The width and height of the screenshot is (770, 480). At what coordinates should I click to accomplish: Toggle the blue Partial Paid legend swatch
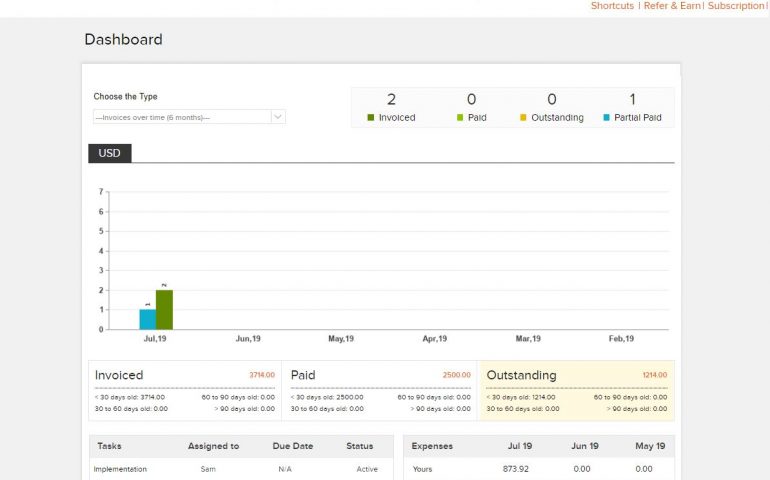coord(606,118)
